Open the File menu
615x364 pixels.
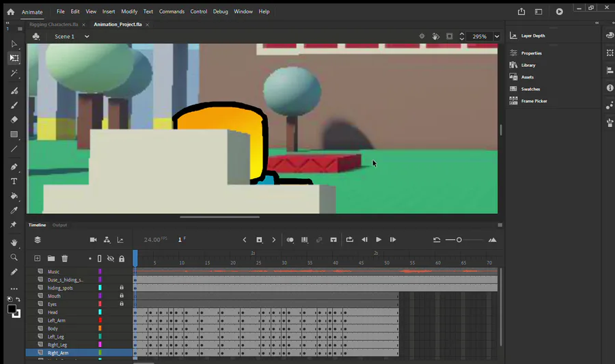(x=60, y=12)
